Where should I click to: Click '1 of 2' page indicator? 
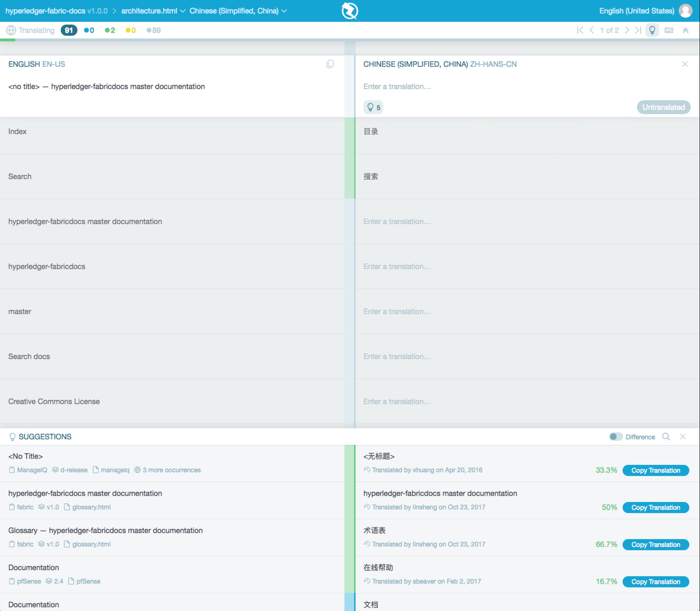pos(609,30)
